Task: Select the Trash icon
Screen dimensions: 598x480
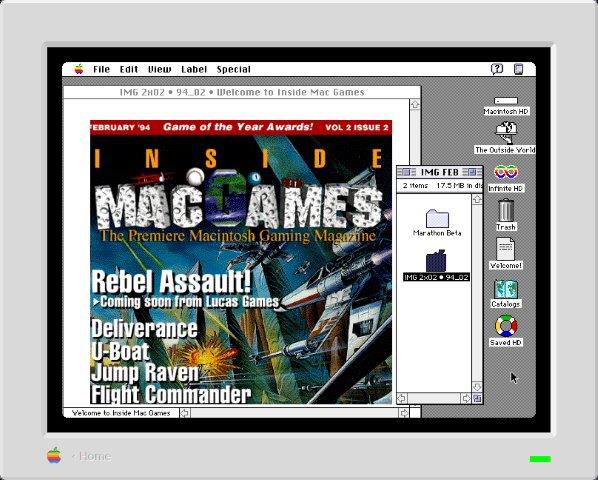Action: point(506,211)
